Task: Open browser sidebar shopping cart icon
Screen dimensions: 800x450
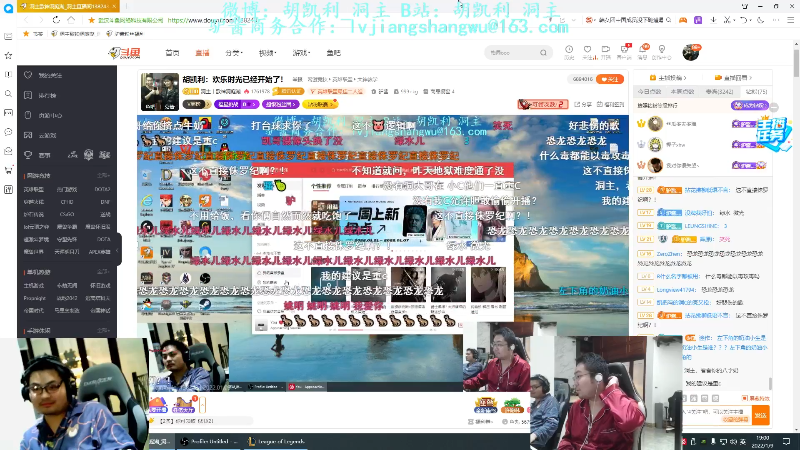Action: tap(8, 170)
